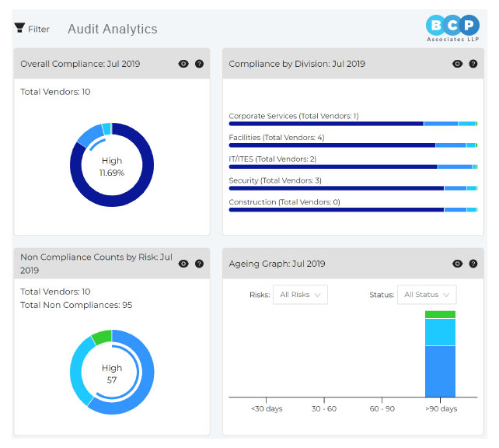Image resolution: width=499 pixels, height=448 pixels.
Task: Click High 11.69% center label
Action: click(112, 166)
